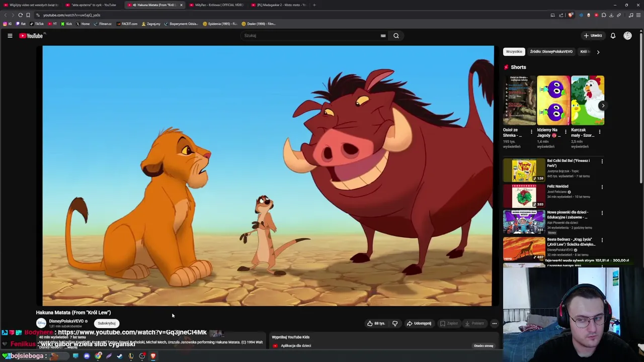The height and width of the screenshot is (362, 644).
Task: Focus the Szukaj search field
Action: coord(309,36)
